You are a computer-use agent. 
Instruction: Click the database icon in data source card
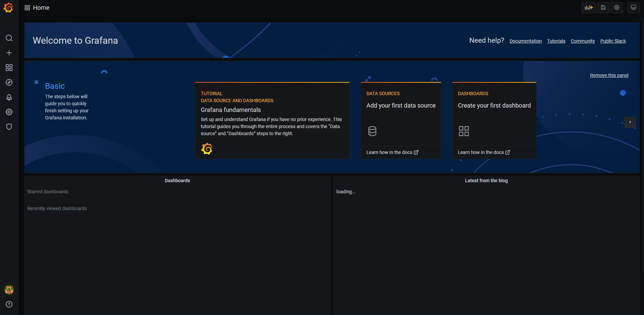[x=372, y=131]
